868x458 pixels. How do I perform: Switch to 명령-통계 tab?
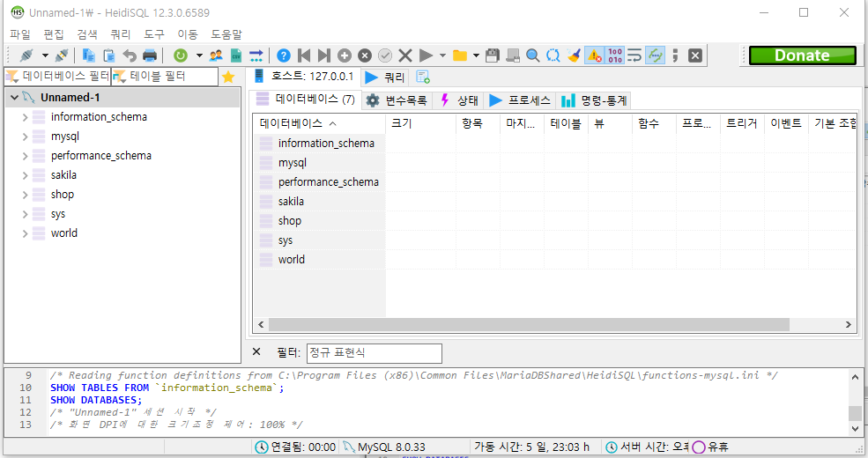594,100
